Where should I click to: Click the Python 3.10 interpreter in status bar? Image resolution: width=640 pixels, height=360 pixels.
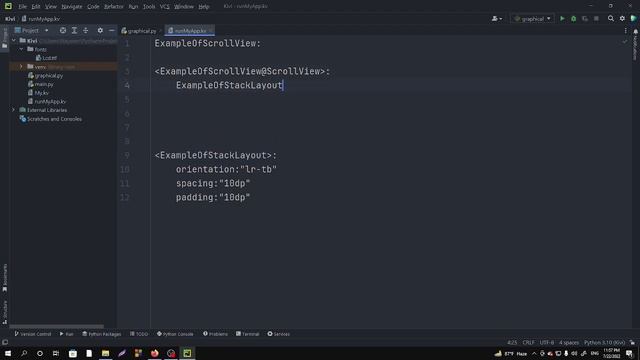tap(604, 342)
